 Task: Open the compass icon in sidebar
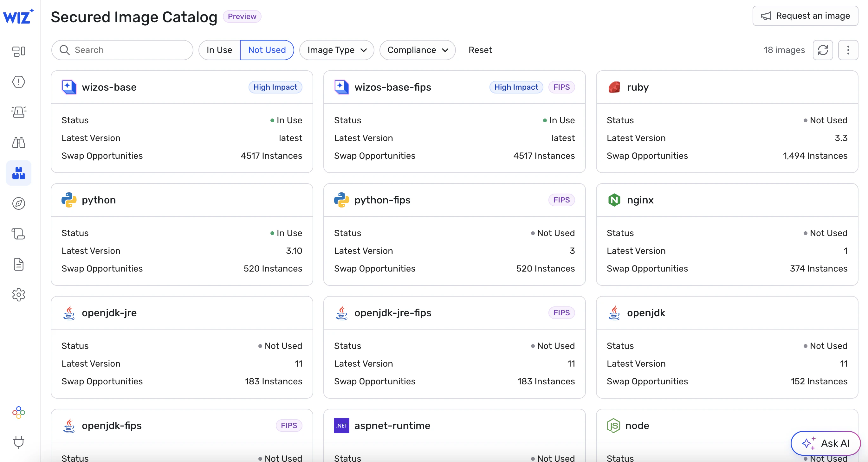[x=18, y=203]
